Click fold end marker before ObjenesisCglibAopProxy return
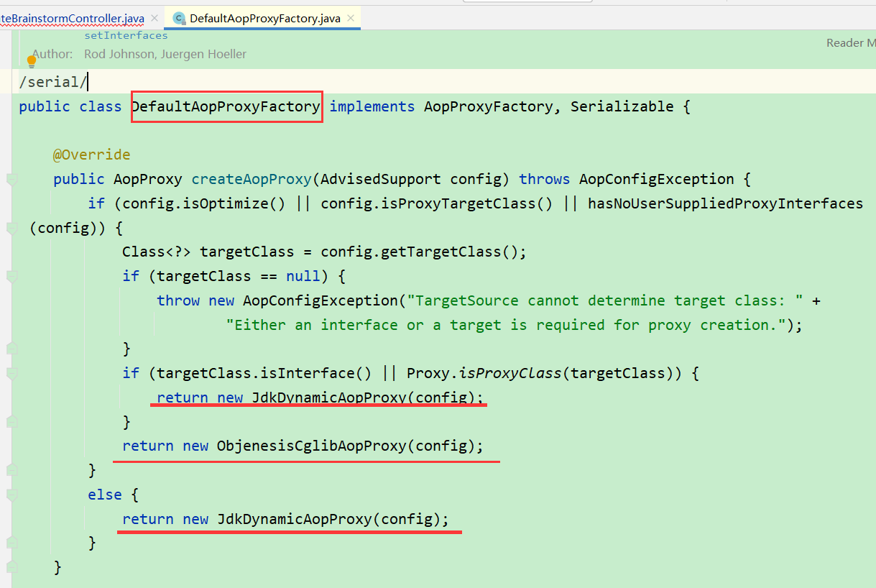The image size is (876, 588). [x=11, y=421]
